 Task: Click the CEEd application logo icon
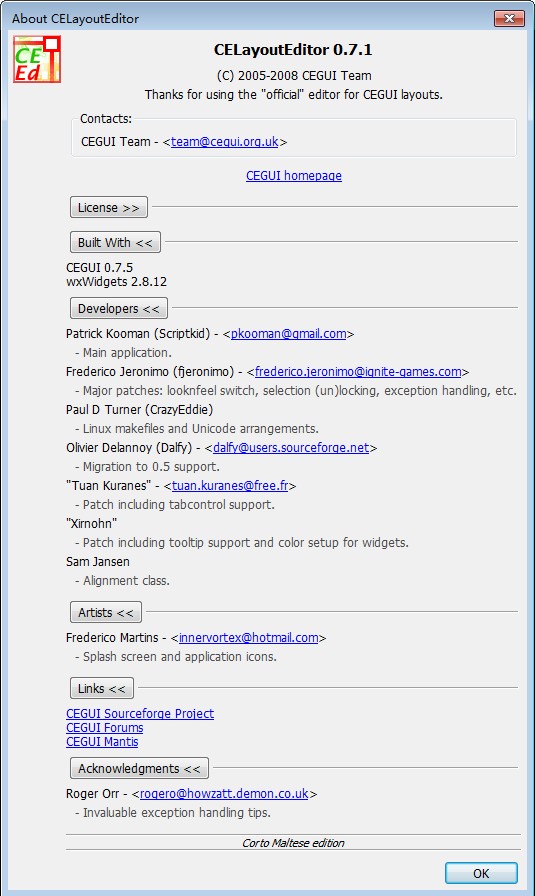point(37,59)
